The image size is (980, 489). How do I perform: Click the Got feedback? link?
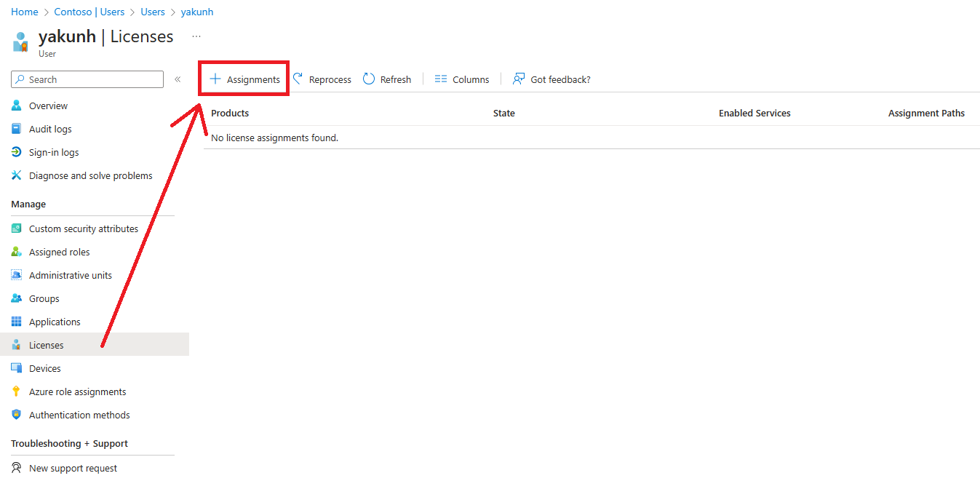pyautogui.click(x=551, y=79)
